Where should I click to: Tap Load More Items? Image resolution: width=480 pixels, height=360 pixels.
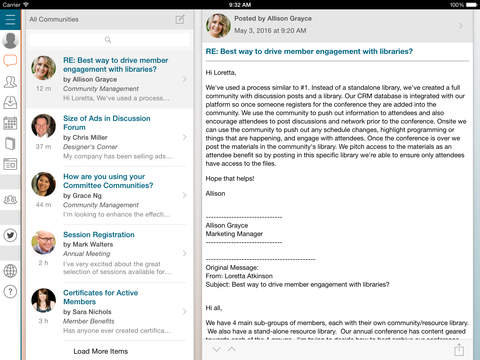[x=101, y=351]
